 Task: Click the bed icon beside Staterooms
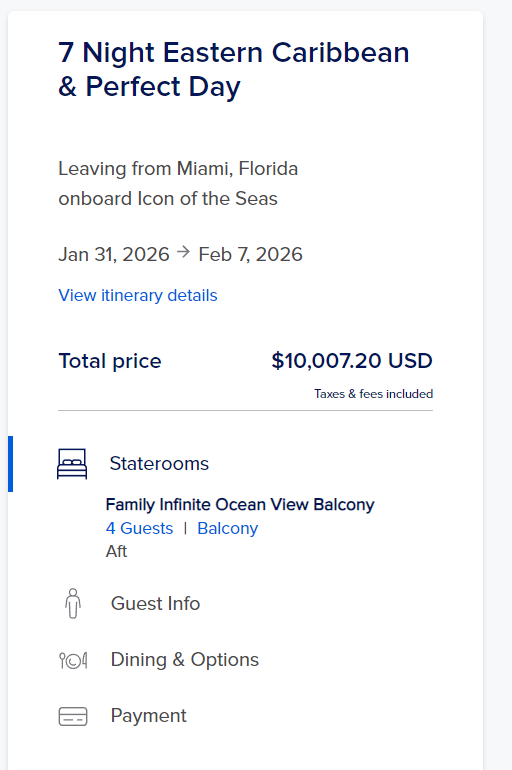(72, 464)
